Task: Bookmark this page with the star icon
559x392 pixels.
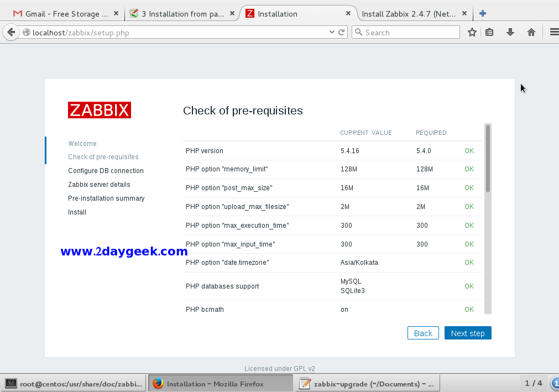Action: (472, 33)
